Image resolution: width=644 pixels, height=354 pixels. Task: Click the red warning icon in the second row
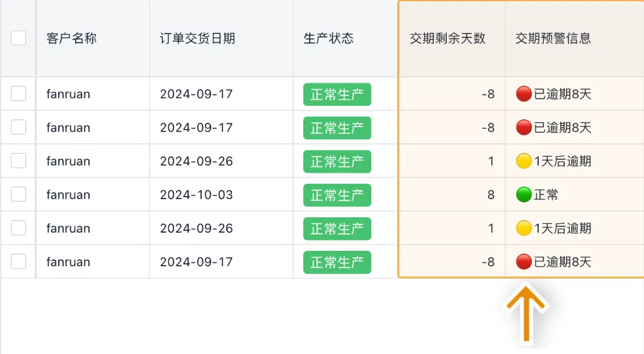pyautogui.click(x=524, y=128)
